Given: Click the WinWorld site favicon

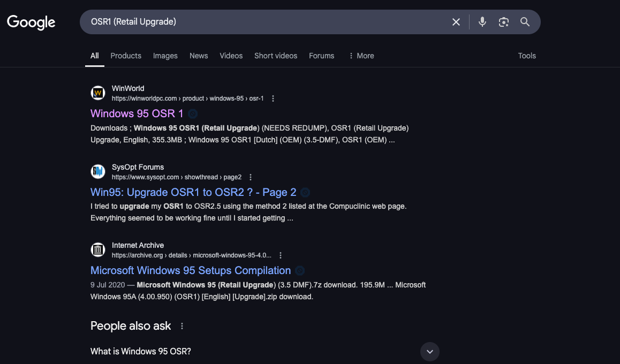Looking at the screenshot, I should click(x=97, y=93).
